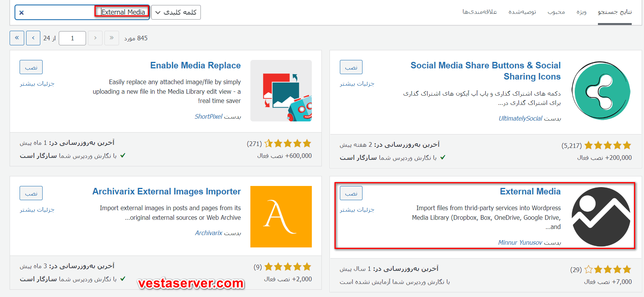Install the External Media plugin

[351, 193]
